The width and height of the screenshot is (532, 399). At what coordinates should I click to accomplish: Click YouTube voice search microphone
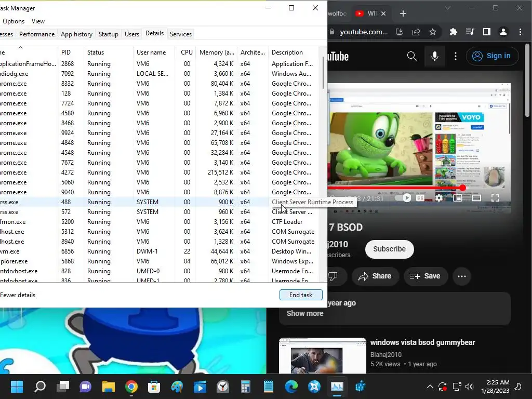tap(435, 56)
